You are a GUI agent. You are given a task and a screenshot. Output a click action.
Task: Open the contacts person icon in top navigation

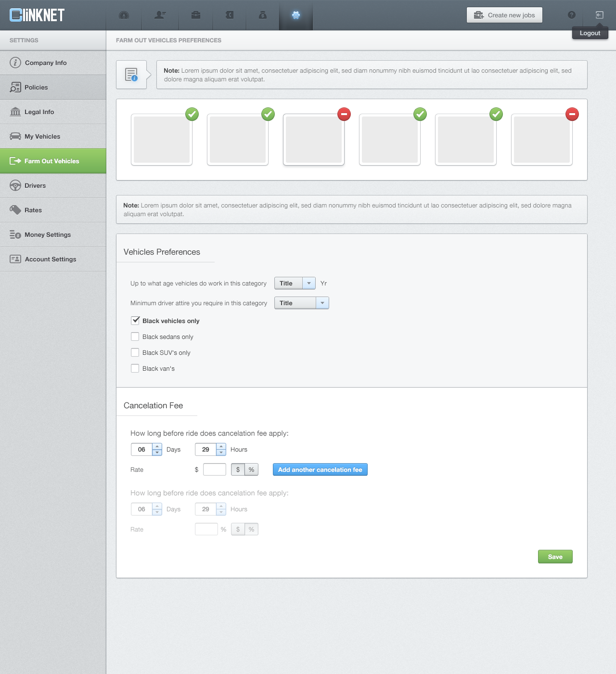(160, 15)
